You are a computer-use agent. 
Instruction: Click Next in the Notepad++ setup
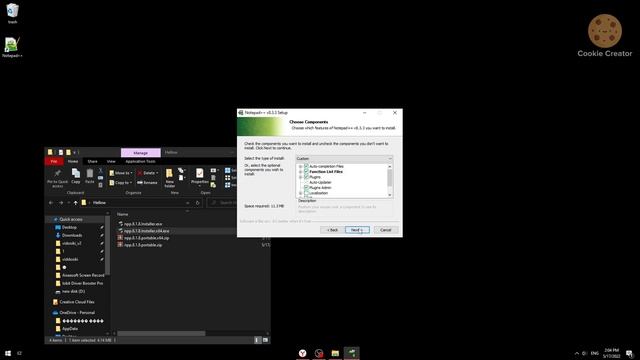coord(357,230)
